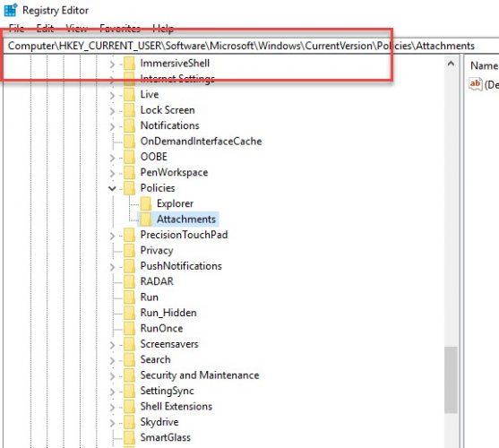Screen dimensions: 499x448
Task: Expand the PenWorkspace key
Action: click(x=112, y=173)
